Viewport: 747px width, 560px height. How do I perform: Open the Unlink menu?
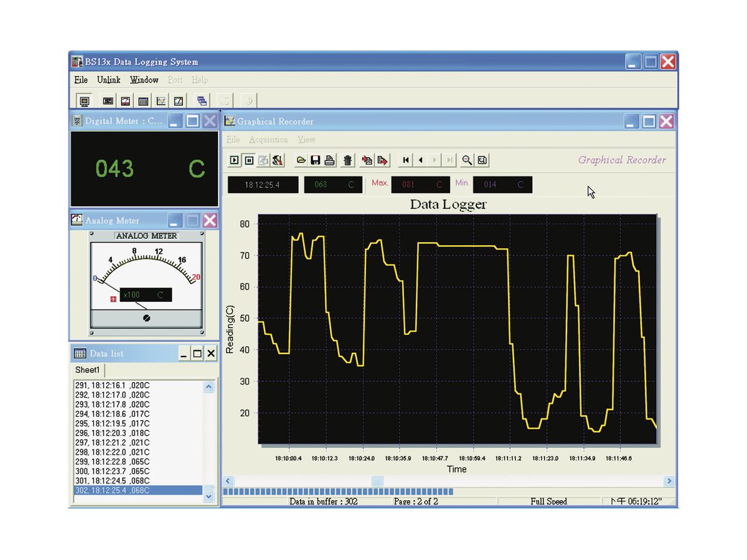109,80
